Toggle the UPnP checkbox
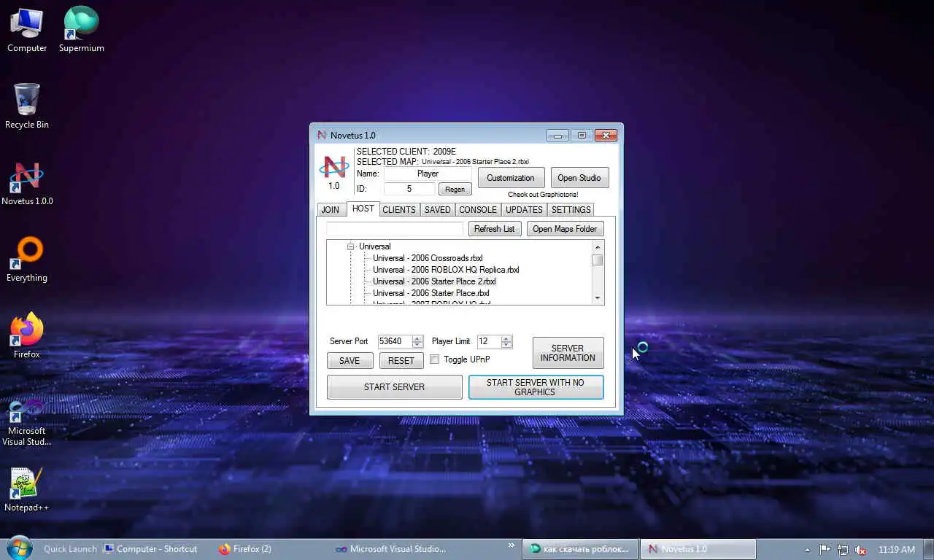Image resolution: width=934 pixels, height=560 pixels. (x=435, y=359)
